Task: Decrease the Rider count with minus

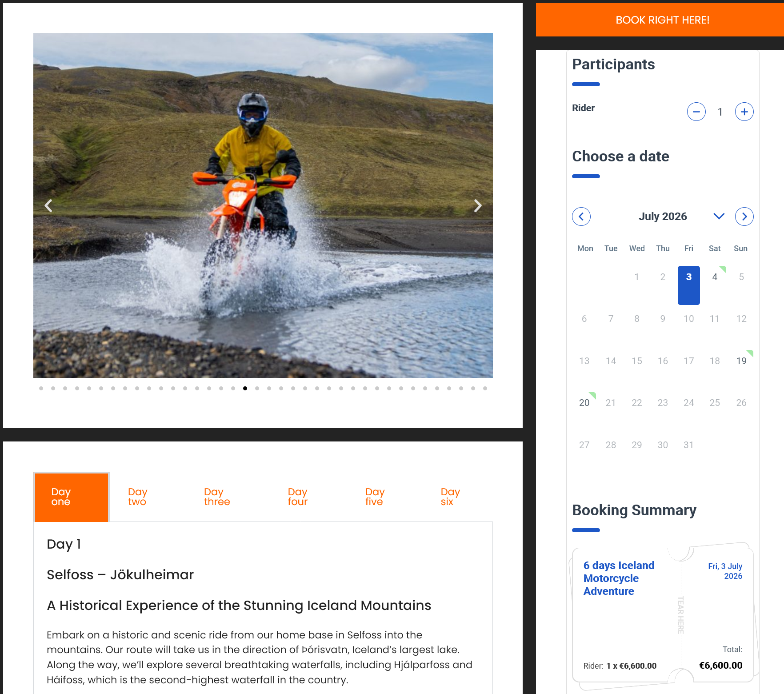Action: point(696,112)
